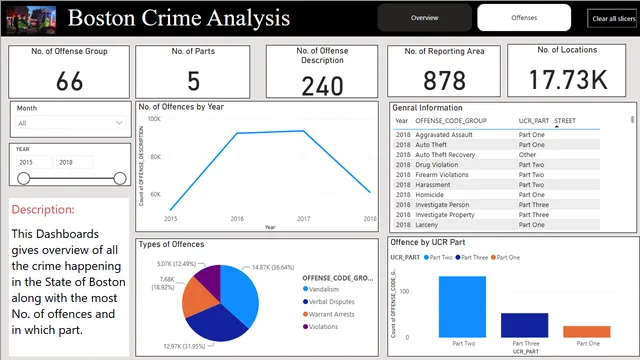Select the No. of Offense Description card
The width and height of the screenshot is (640, 360).
click(x=322, y=71)
